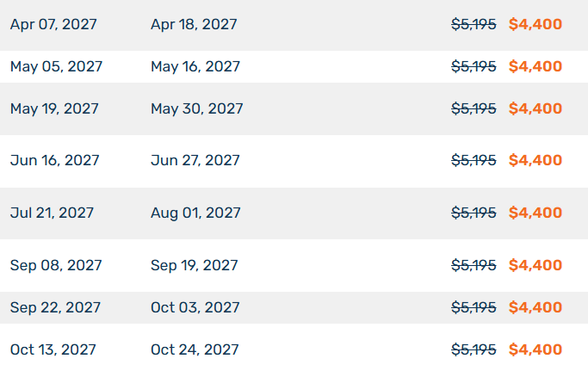Click the Jun 27, 2027 end date
588x371 pixels.
(195, 161)
